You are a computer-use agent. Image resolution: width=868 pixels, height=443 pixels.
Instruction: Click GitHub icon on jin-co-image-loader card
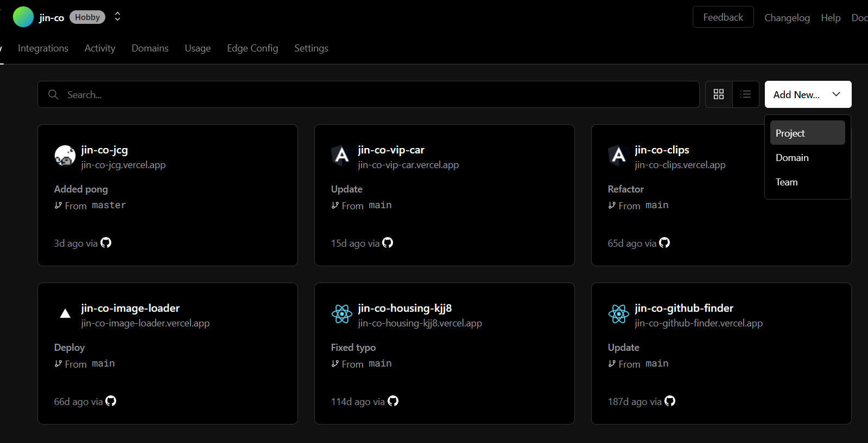[x=111, y=401]
